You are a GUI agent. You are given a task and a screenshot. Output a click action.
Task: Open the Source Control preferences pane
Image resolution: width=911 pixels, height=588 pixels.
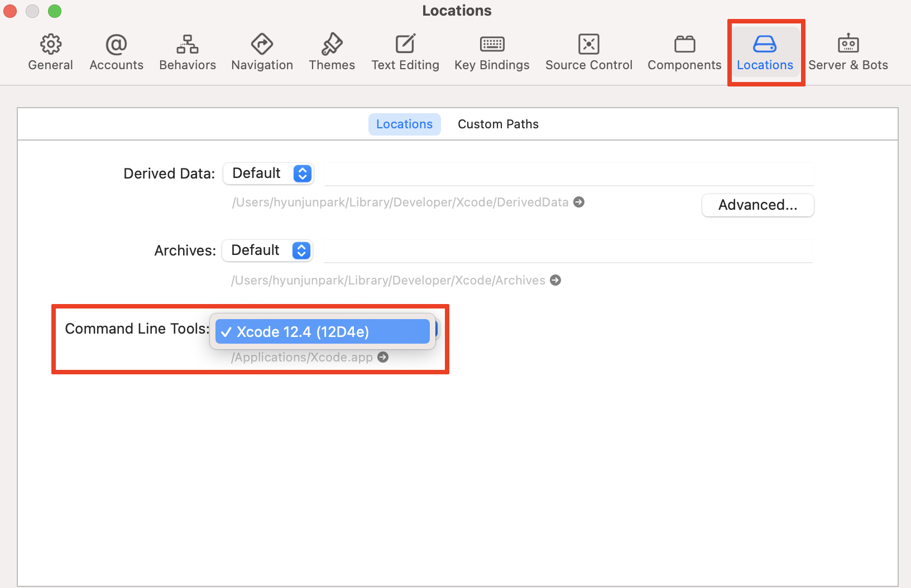(x=589, y=52)
